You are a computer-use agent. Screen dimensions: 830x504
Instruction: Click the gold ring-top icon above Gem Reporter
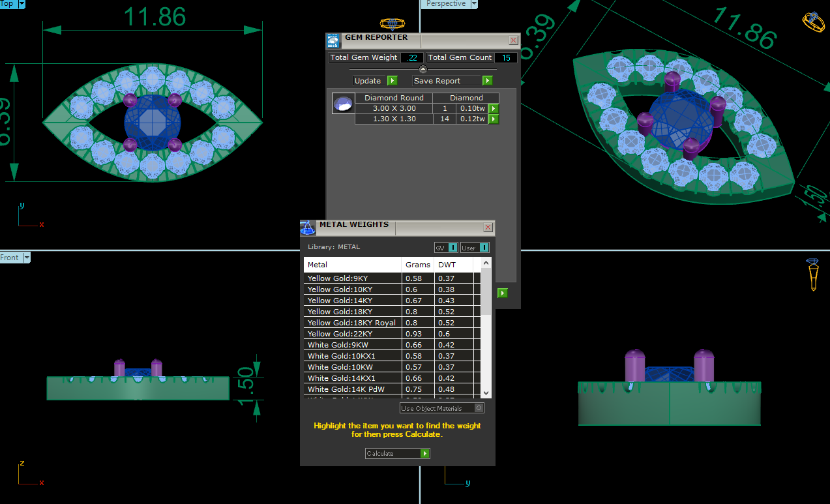coord(392,24)
